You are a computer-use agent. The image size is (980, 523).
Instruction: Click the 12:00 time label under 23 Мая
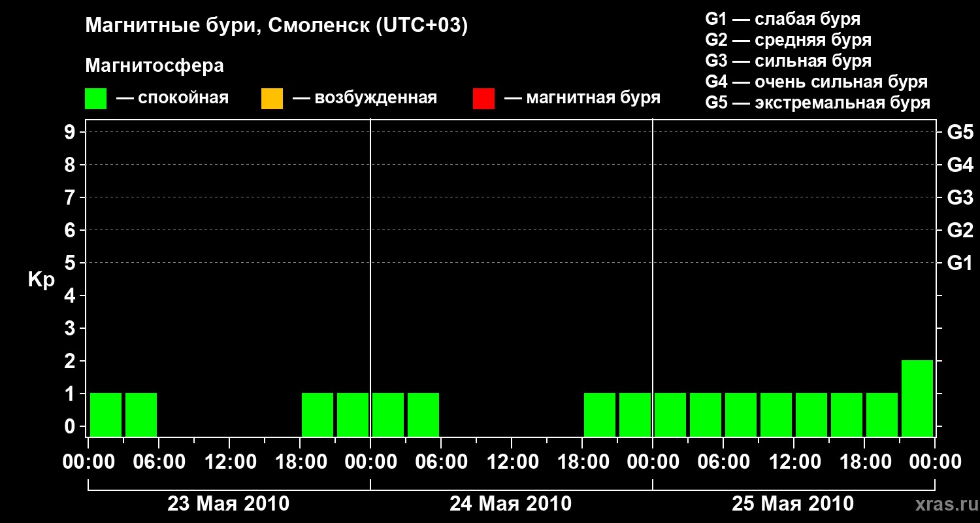click(229, 462)
